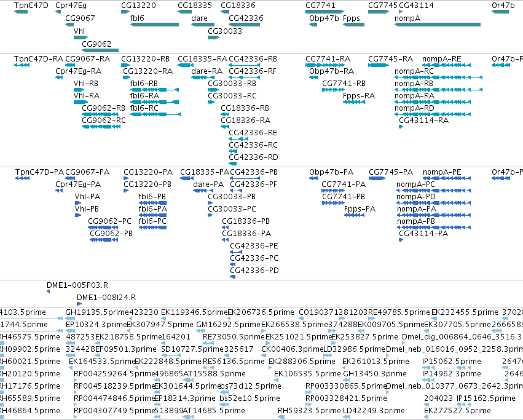Open the CG30033-RC transcript label
Image resolution: width=523 pixels, height=420 pixels.
coord(232,96)
